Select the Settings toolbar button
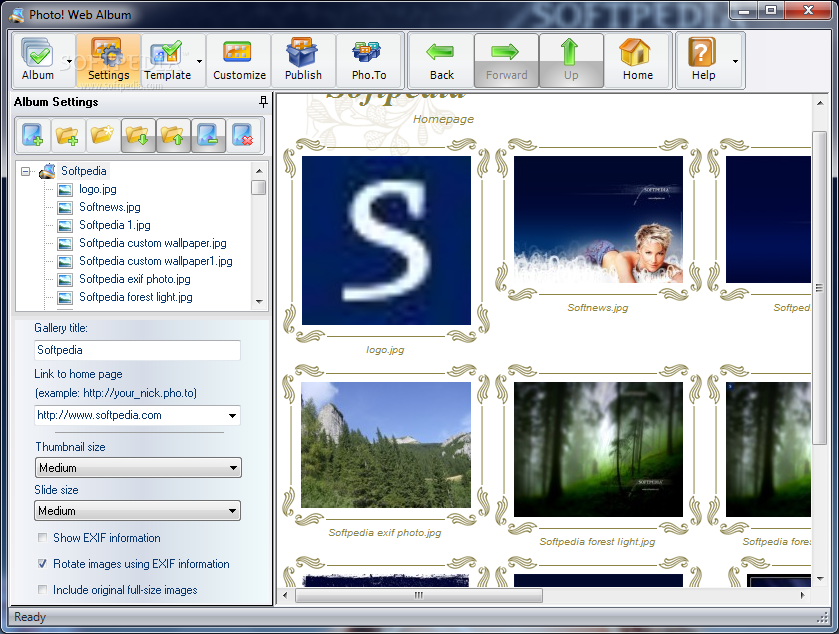 (x=109, y=60)
